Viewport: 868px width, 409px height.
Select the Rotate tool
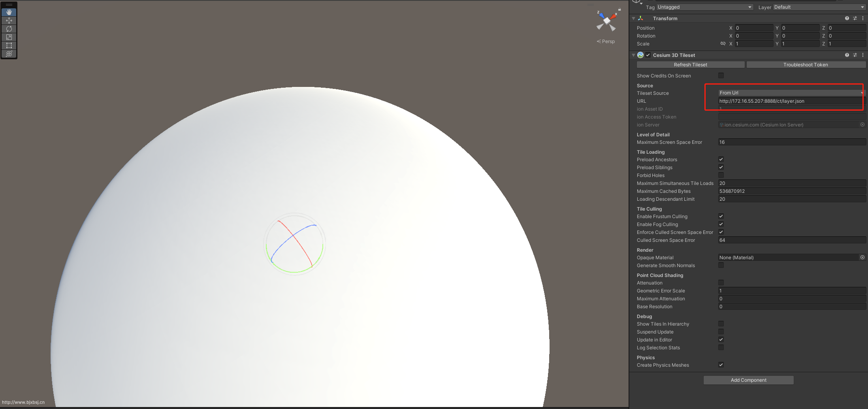(9, 29)
